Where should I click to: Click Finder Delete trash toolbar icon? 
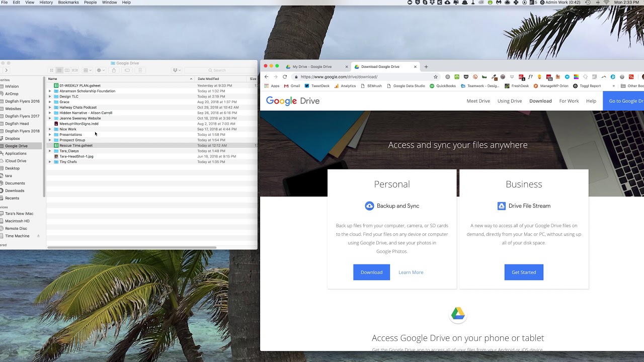tap(140, 70)
